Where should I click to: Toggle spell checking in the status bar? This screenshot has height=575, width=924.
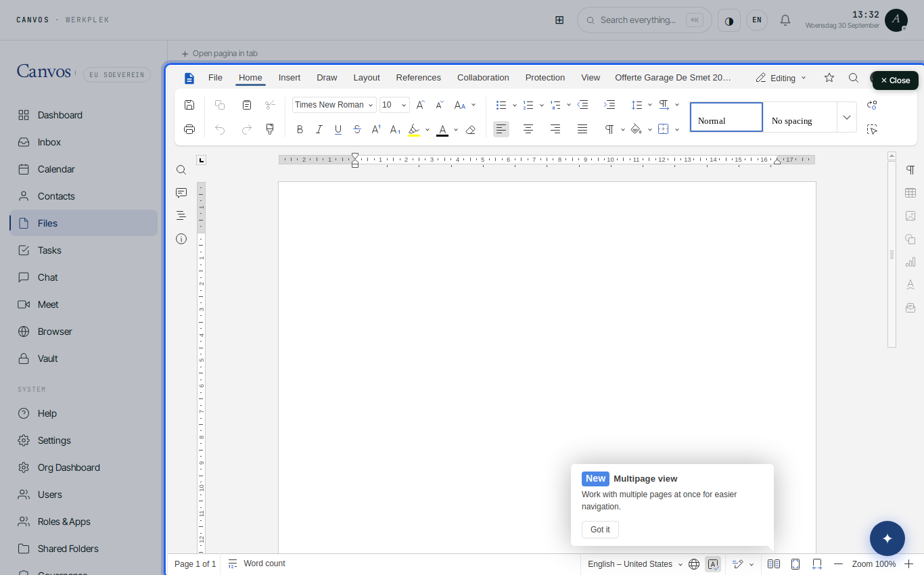713,564
